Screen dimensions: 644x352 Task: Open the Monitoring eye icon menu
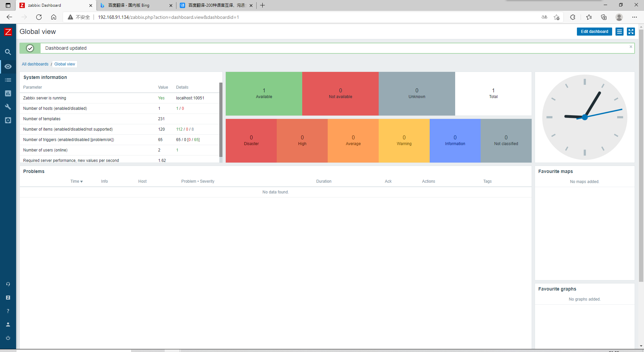pyautogui.click(x=8, y=67)
